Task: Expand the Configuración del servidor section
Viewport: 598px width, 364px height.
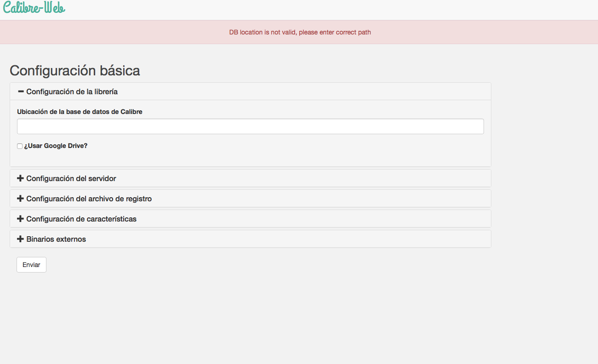Action: pos(71,178)
